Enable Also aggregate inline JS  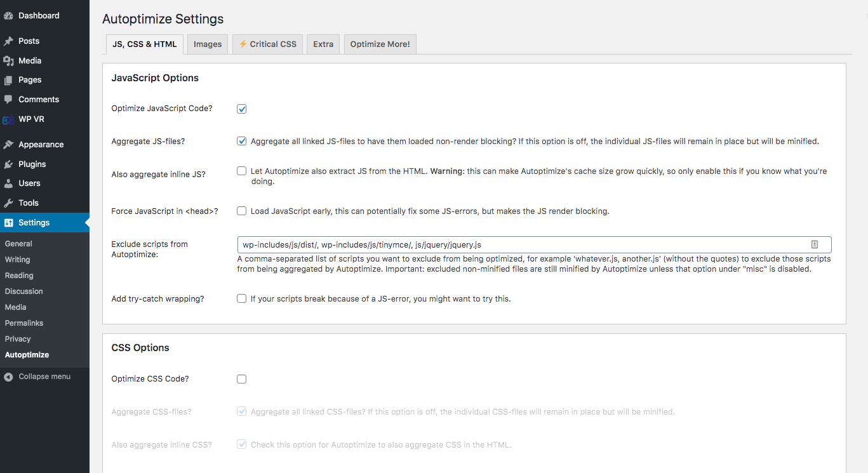(242, 171)
